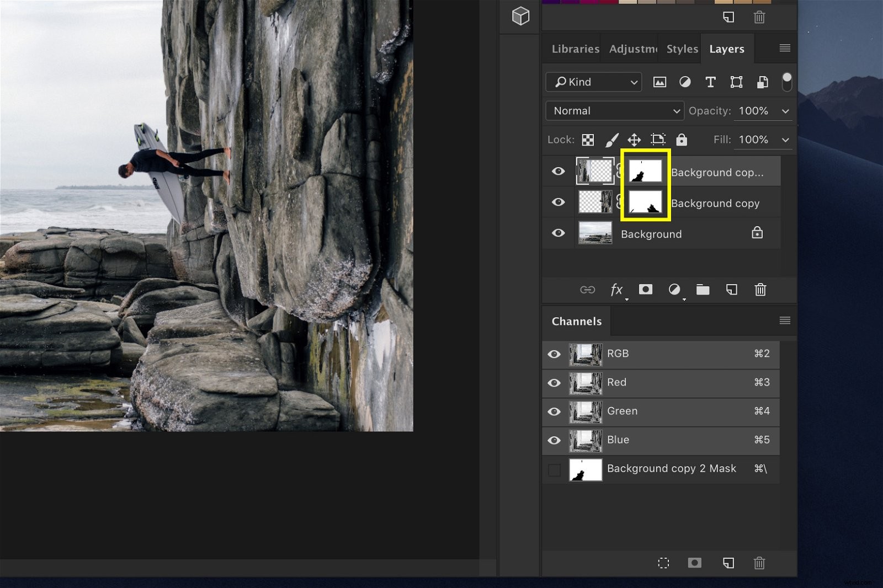Image resolution: width=883 pixels, height=588 pixels.
Task: Open the layer styles fx menu
Action: pyautogui.click(x=616, y=290)
